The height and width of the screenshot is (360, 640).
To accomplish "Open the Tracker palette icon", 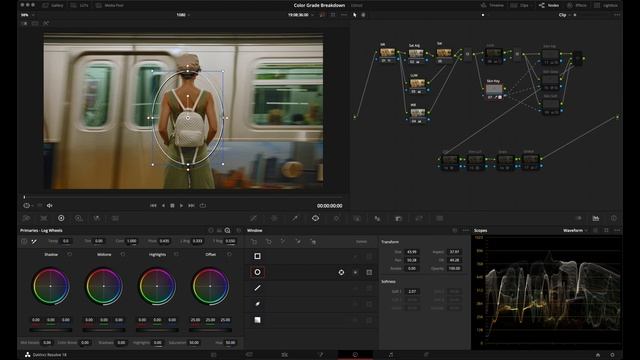I will click(x=336, y=218).
